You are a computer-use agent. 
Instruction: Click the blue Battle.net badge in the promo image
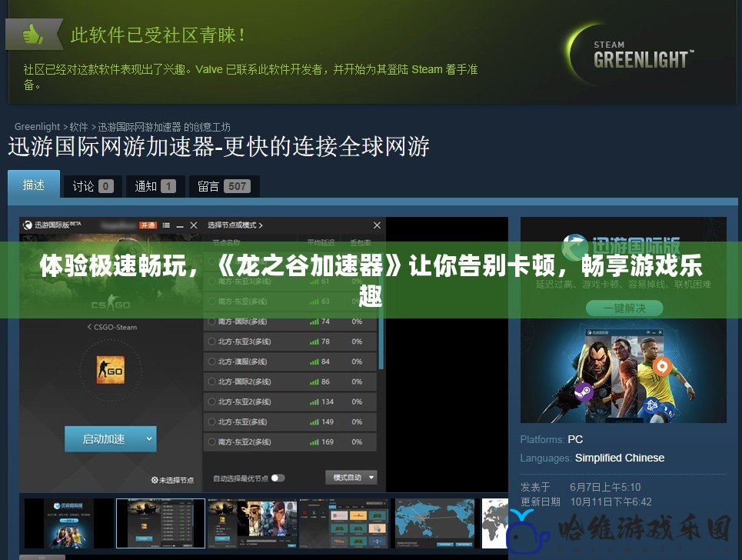pos(653,405)
